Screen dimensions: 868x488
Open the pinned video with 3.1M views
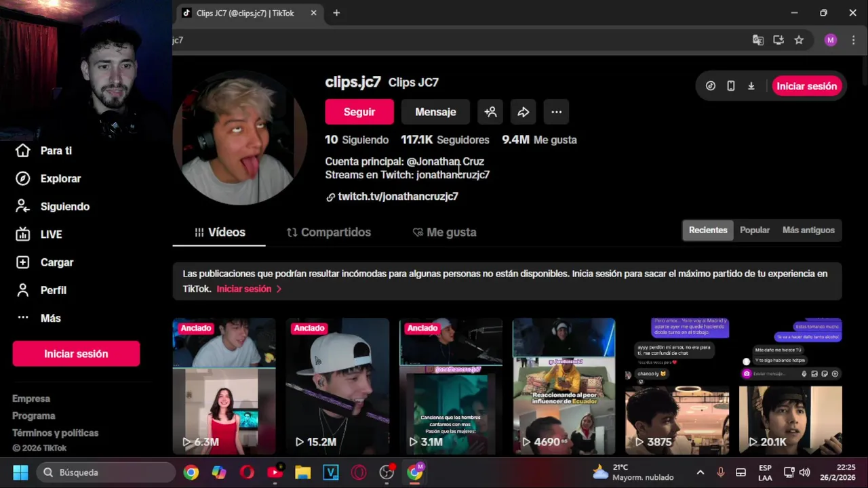pos(451,386)
